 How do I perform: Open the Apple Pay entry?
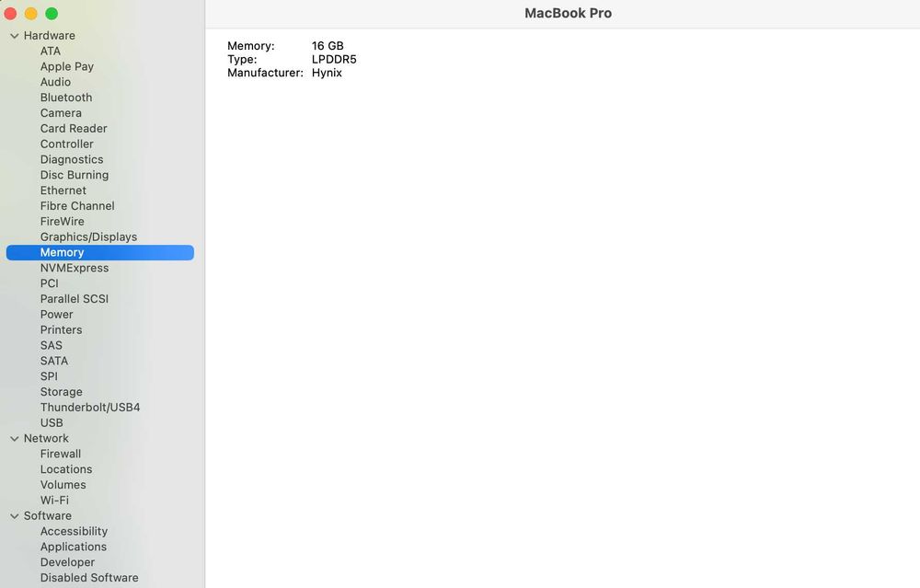(67, 66)
